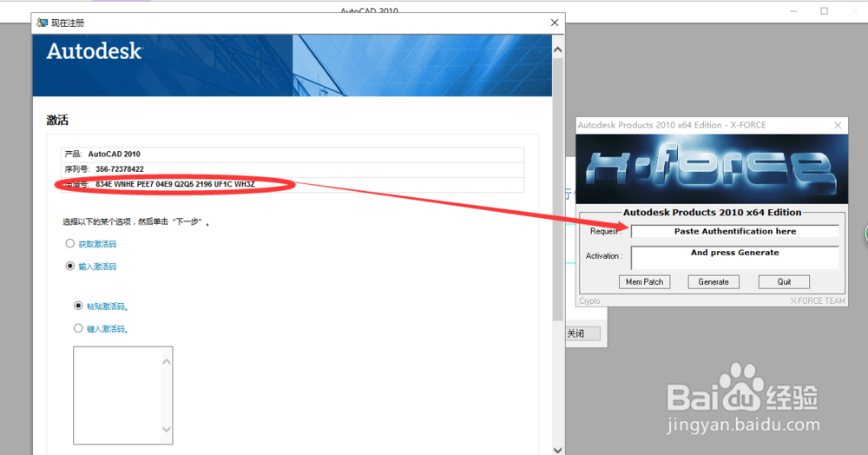The width and height of the screenshot is (868, 455).
Task: Select the 获取激活码 radio option
Action: tap(69, 243)
